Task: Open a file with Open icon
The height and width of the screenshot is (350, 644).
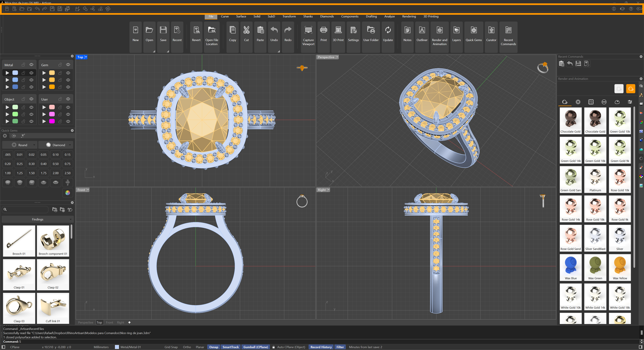Action: point(149,30)
